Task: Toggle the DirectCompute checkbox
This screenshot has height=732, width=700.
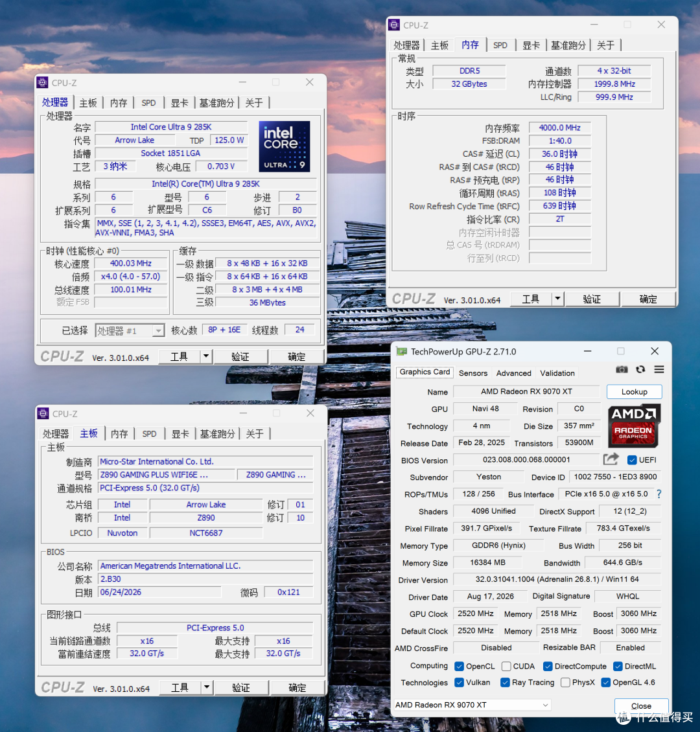Action: point(548,666)
